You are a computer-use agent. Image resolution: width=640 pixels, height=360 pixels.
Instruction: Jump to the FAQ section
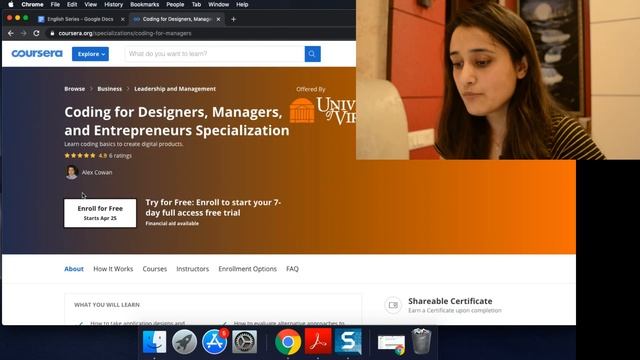point(292,269)
